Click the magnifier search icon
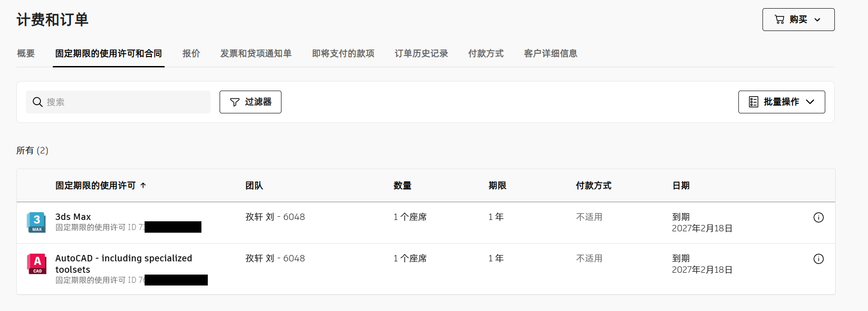868x311 pixels. [x=38, y=102]
